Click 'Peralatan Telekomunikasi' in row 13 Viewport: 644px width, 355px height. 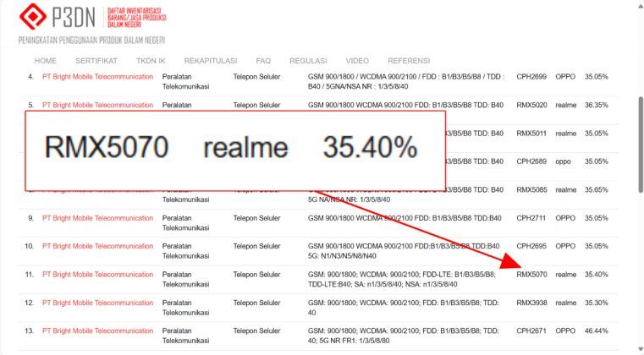pos(185,336)
